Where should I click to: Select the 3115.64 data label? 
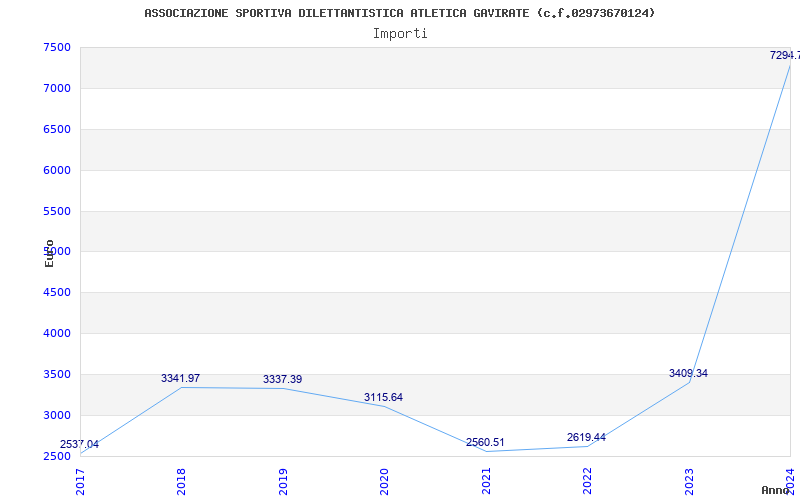(383, 397)
